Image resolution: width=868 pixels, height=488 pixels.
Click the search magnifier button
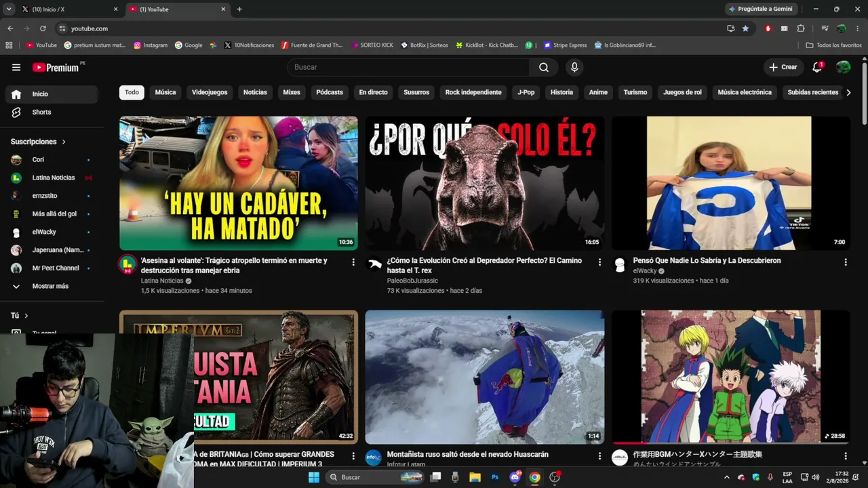tap(544, 67)
